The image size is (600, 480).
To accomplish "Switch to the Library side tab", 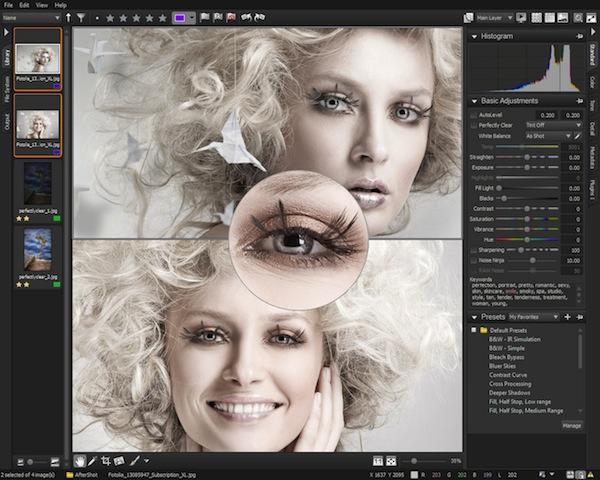I will coord(7,57).
